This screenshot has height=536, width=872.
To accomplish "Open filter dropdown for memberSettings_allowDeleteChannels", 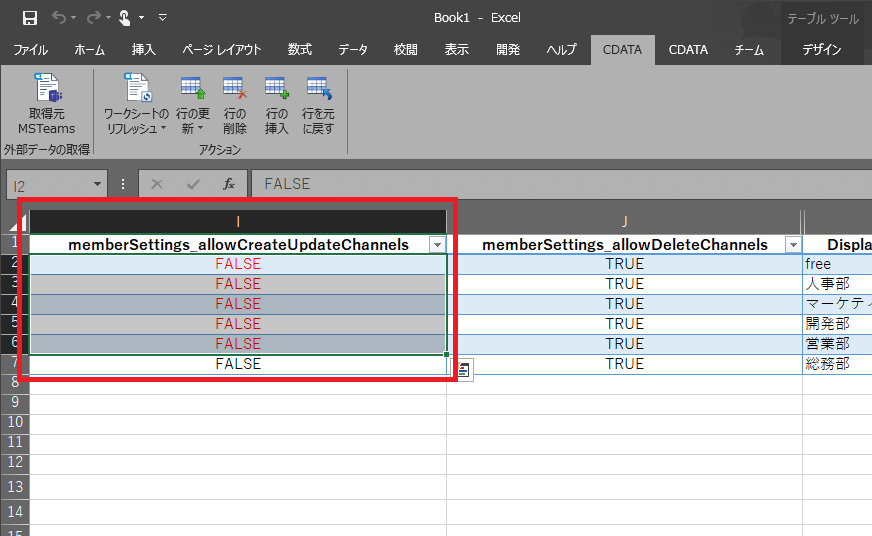I will [x=793, y=245].
